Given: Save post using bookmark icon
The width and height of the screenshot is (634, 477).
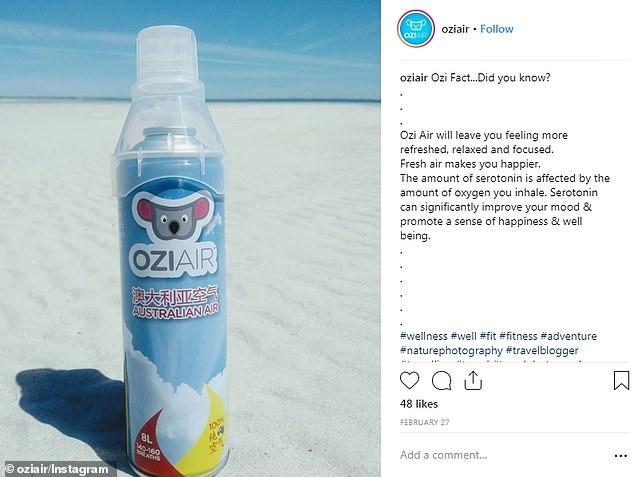Looking at the screenshot, I should tap(621, 380).
